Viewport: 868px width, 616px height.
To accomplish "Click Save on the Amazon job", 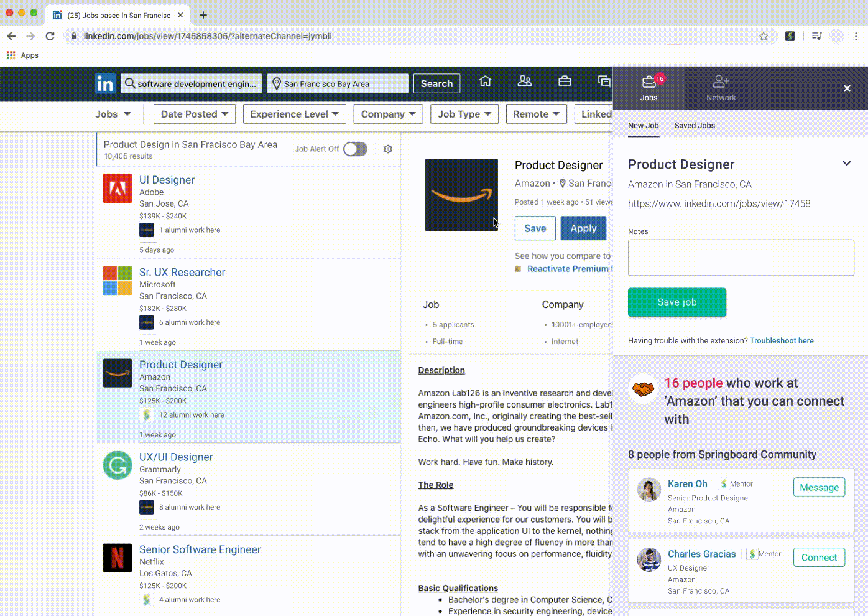I will pos(535,228).
